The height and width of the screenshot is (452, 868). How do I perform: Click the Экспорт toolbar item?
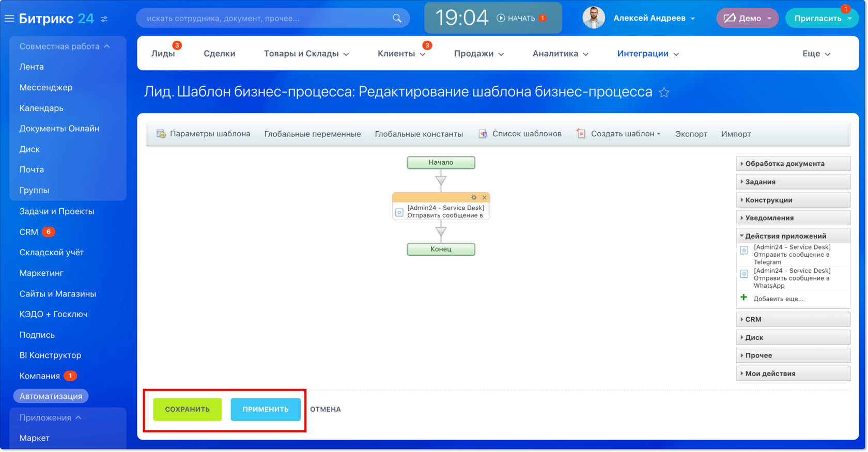(691, 134)
